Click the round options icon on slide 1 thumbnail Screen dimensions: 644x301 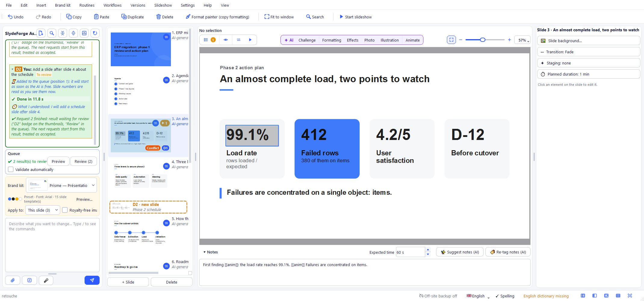pyautogui.click(x=166, y=37)
